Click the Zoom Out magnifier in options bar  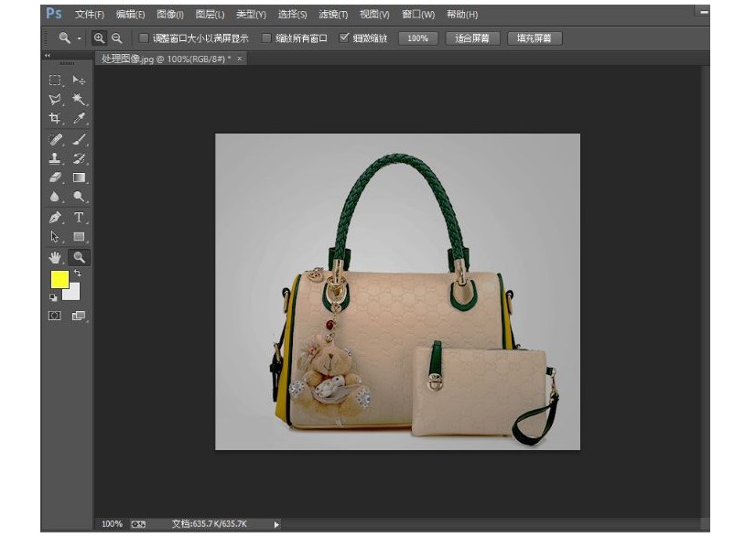(117, 38)
